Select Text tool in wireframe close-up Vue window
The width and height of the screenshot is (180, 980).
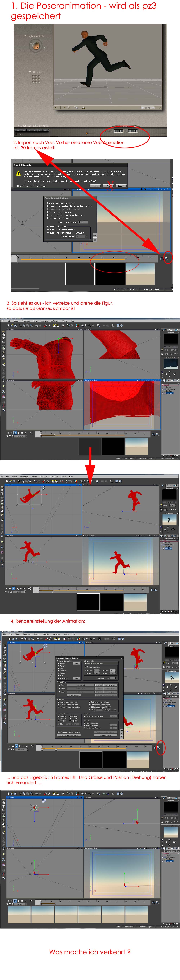[x=3, y=338]
